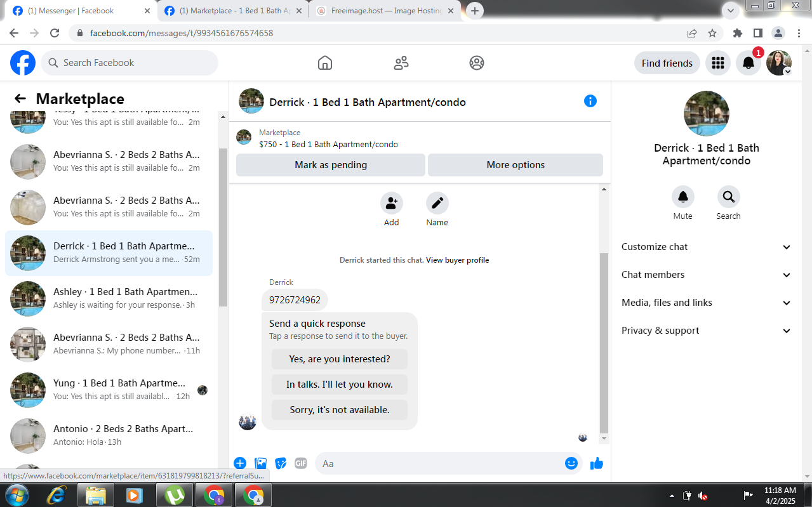812x507 pixels.
Task: Send a thumbs-up like
Action: [x=597, y=463]
